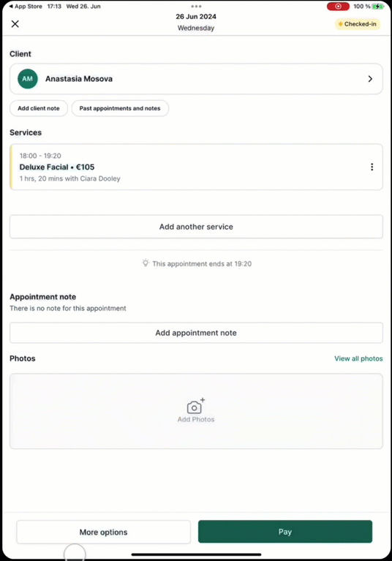Return to App Store via back arrow
Image resolution: width=392 pixels, height=561 pixels.
pyautogui.click(x=26, y=7)
